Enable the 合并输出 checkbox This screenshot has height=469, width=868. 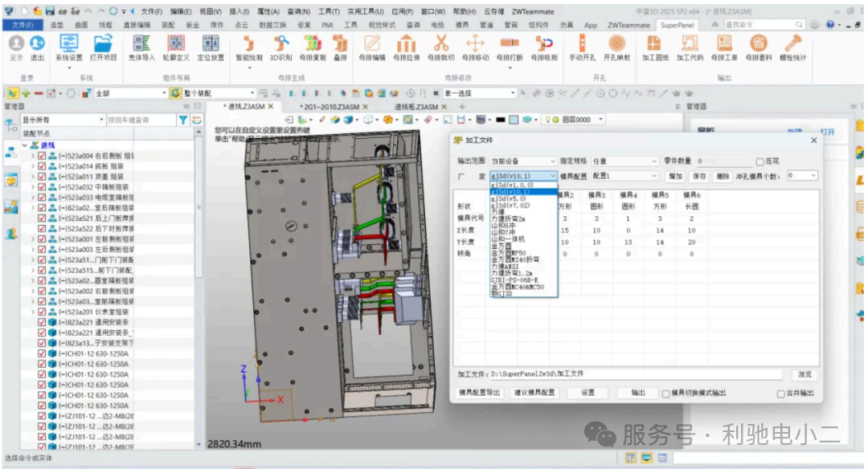tap(780, 394)
